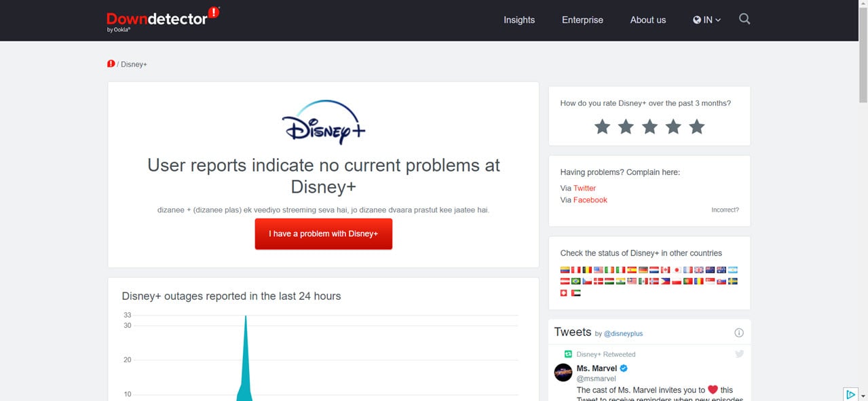Select the Sweden flag
The height and width of the screenshot is (401, 868).
[733, 282]
